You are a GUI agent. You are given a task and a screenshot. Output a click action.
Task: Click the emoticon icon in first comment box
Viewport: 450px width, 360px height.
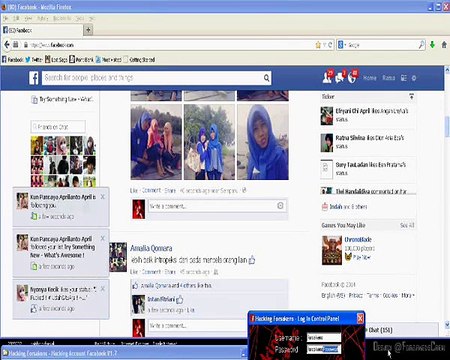tap(280, 206)
